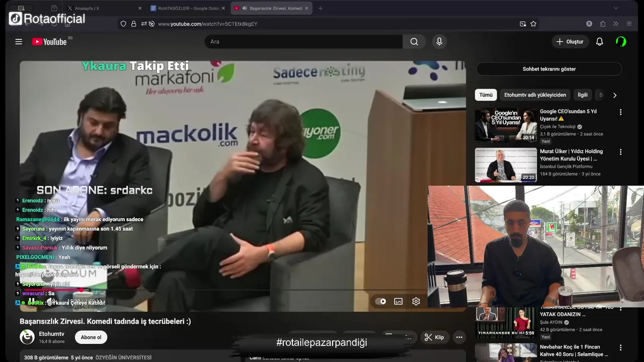Close the RotATASÖZLERİ tab

click(223, 8)
